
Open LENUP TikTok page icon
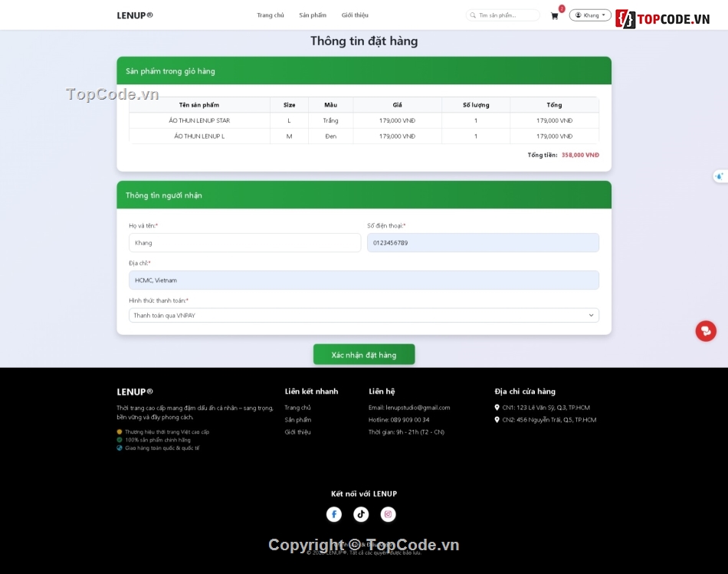(x=361, y=514)
